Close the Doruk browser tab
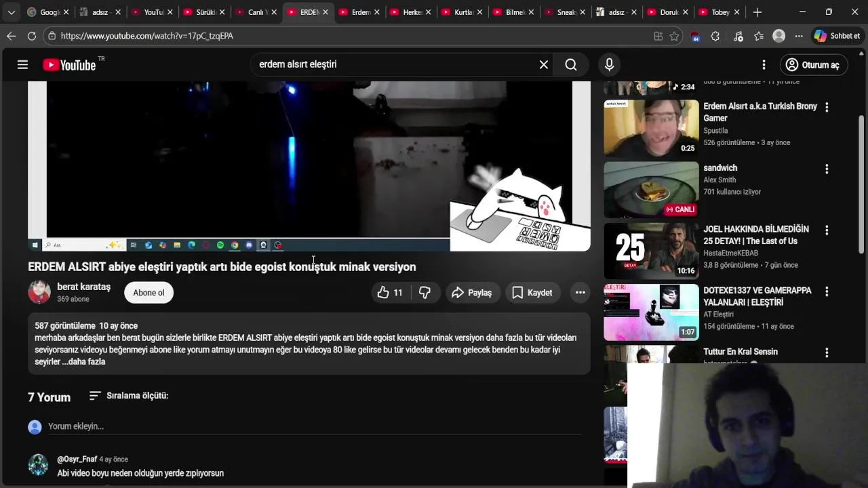The height and width of the screenshot is (488, 868). 686,12
